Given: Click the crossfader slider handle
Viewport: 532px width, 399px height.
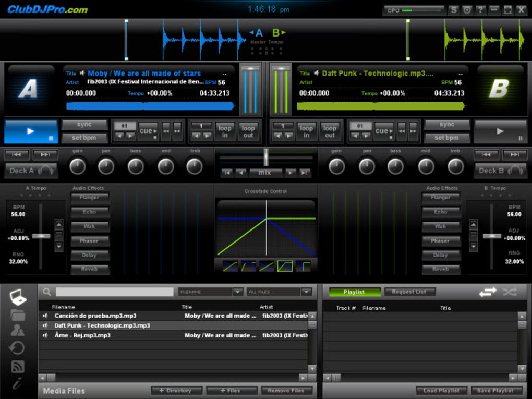Looking at the screenshot, I should pos(267,158).
